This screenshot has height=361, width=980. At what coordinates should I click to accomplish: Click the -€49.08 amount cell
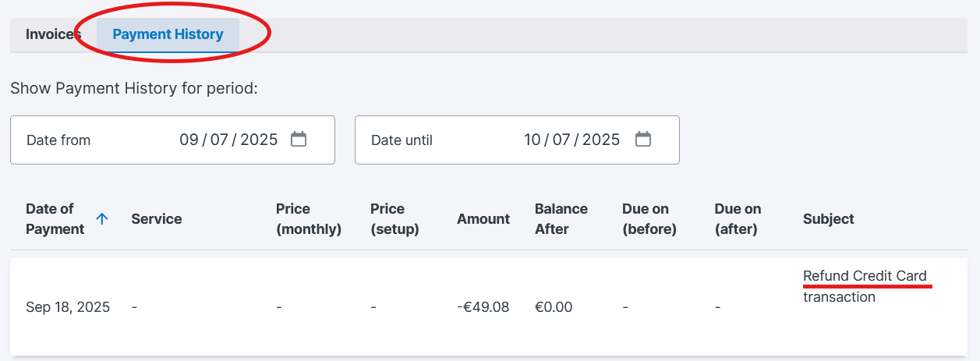coord(483,307)
